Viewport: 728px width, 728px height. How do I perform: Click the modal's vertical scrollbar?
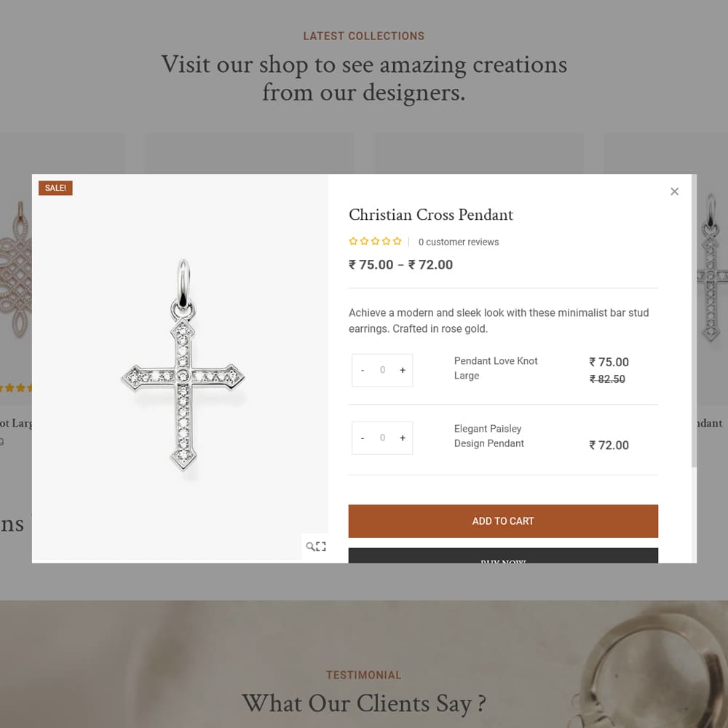[x=694, y=320]
